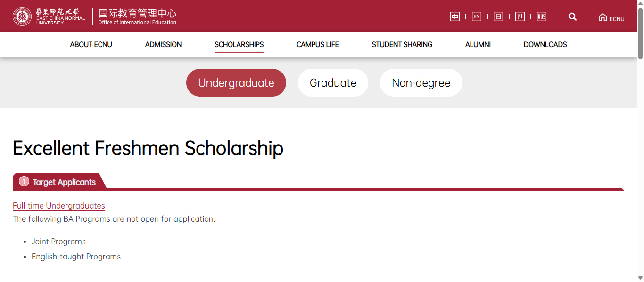Screen dimensions: 644x282
Task: Open the Korean language version
Action: coord(520,16)
